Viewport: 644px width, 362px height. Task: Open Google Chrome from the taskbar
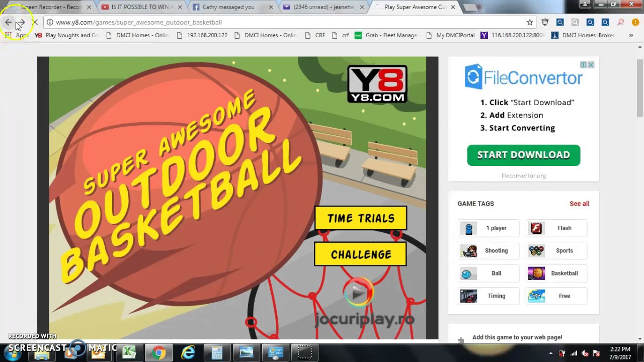click(x=158, y=353)
